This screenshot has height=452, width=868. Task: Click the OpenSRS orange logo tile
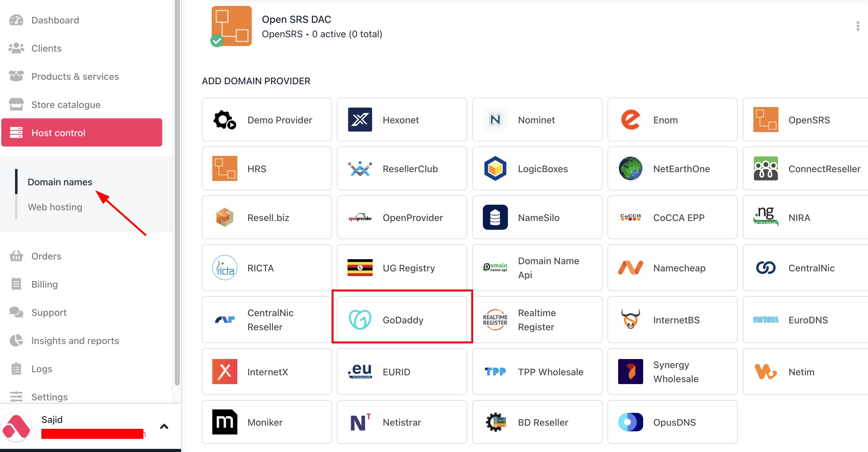(x=766, y=120)
